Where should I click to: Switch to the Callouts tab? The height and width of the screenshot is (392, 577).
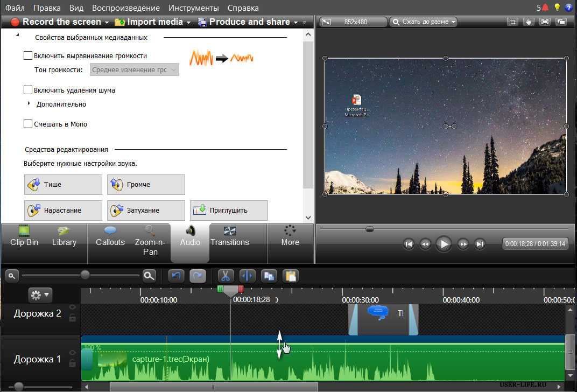pyautogui.click(x=110, y=237)
